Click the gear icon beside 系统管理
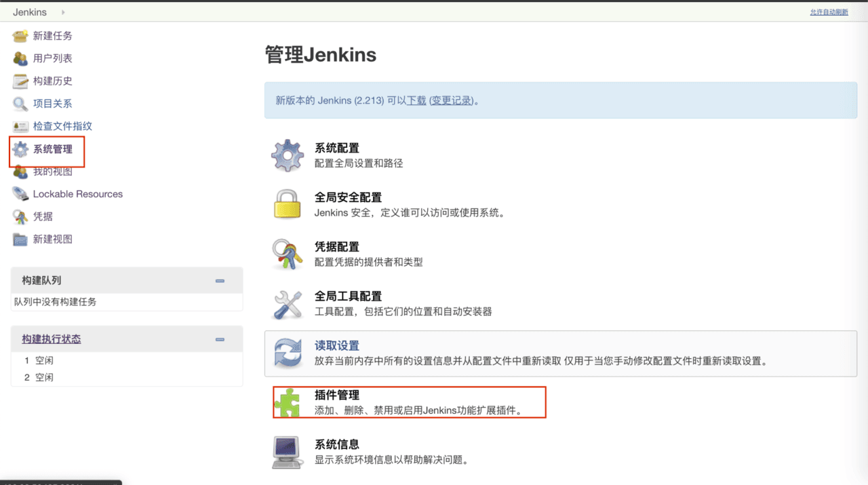The height and width of the screenshot is (485, 868). point(20,149)
